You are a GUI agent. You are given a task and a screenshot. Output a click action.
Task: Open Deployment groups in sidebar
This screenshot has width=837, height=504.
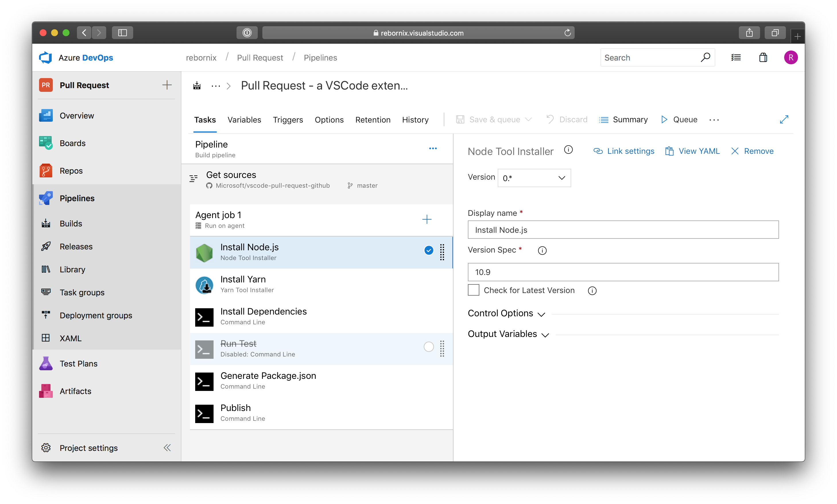click(x=96, y=315)
